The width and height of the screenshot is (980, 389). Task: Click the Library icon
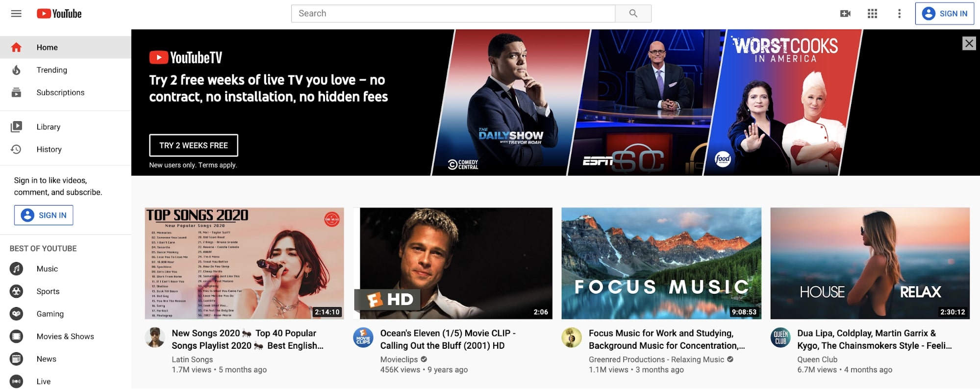coord(16,127)
